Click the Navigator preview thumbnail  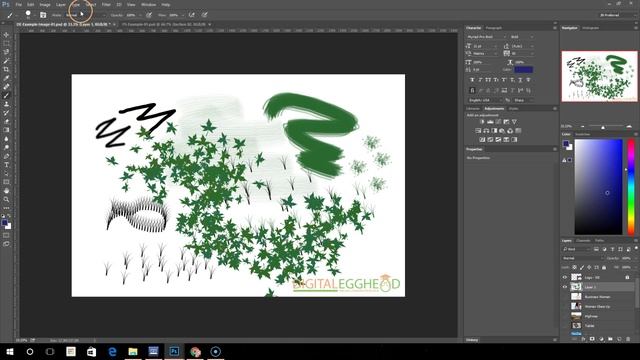click(x=599, y=76)
